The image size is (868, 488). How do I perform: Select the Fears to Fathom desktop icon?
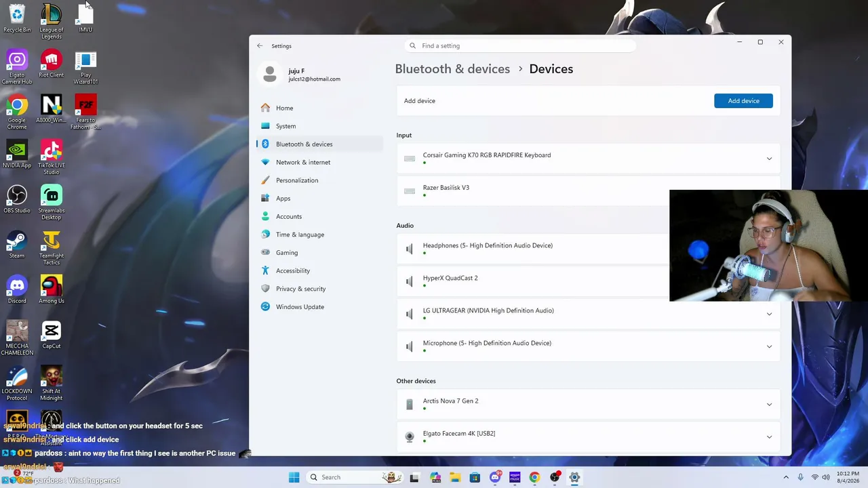click(x=85, y=113)
